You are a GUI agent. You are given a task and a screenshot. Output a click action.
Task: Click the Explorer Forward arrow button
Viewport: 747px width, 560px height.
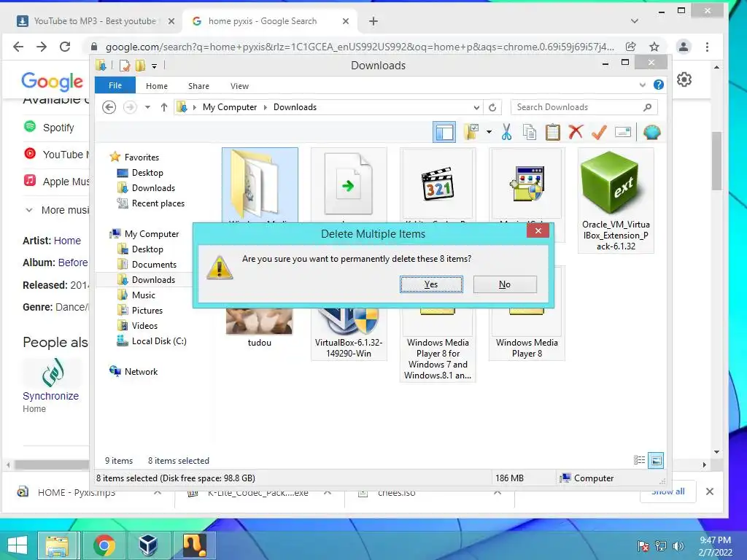click(130, 107)
